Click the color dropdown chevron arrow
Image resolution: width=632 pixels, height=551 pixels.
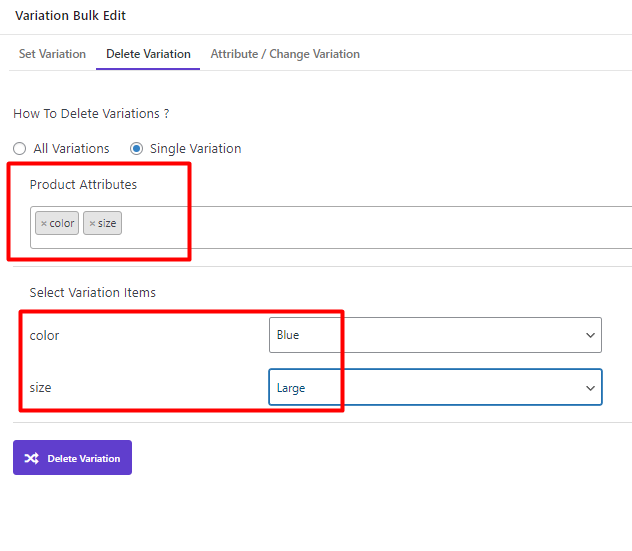[x=590, y=335]
